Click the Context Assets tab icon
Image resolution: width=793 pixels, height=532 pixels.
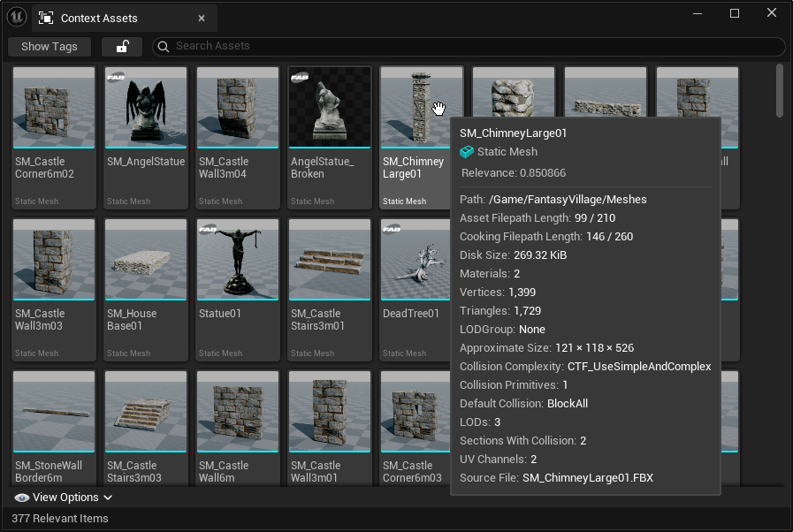tap(46, 18)
